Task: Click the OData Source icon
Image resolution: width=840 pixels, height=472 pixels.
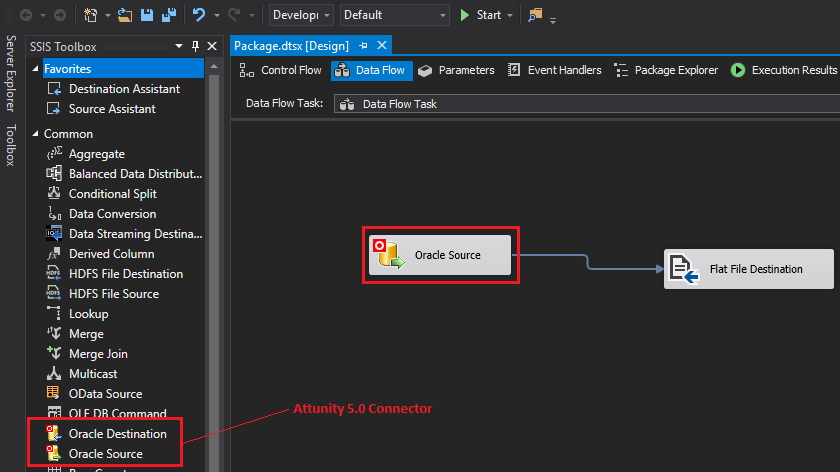Action: click(54, 394)
